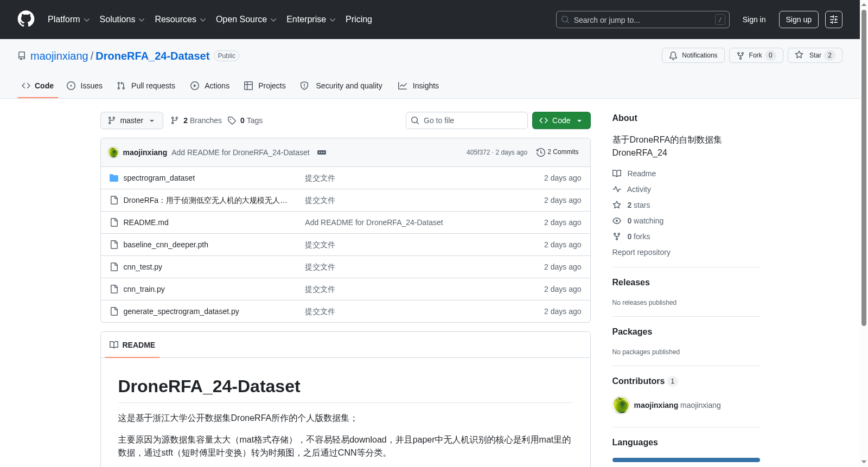Expand the Open Source menu
Screen dimensions: 868x467
coord(246,20)
